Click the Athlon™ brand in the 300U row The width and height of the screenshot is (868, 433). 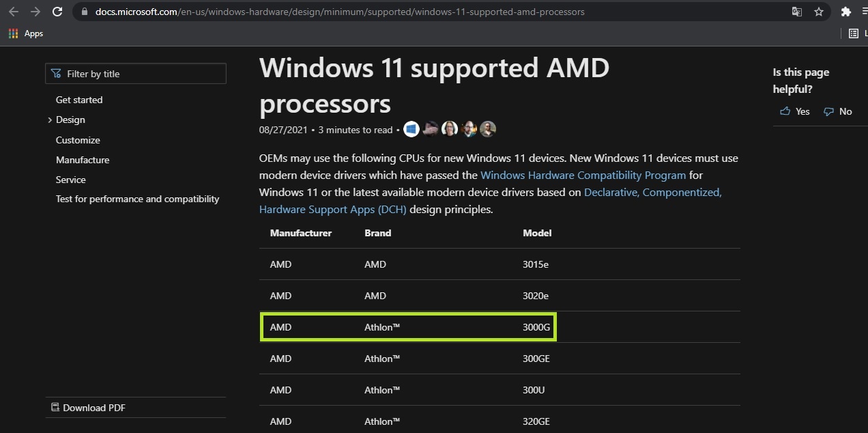point(382,390)
